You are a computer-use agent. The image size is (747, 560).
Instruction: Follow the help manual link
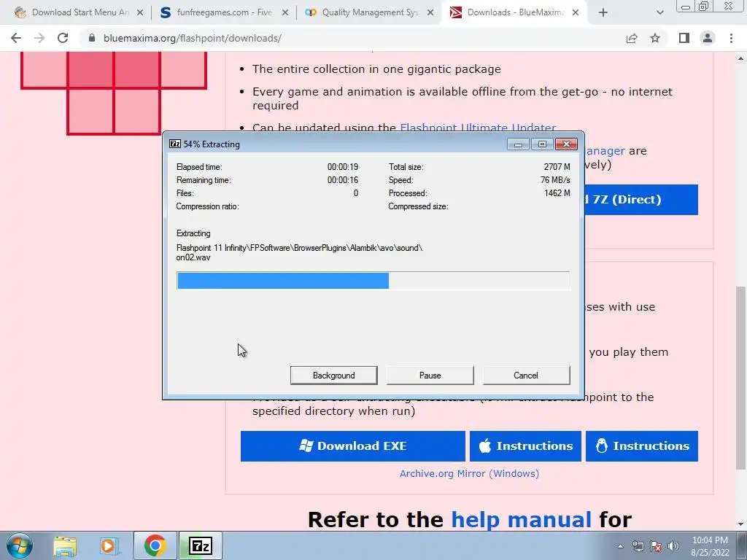click(x=521, y=519)
